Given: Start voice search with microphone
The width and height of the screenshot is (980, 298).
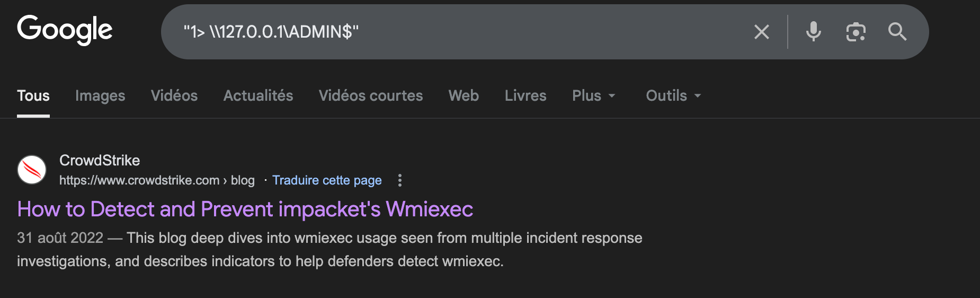Looking at the screenshot, I should click(x=813, y=32).
